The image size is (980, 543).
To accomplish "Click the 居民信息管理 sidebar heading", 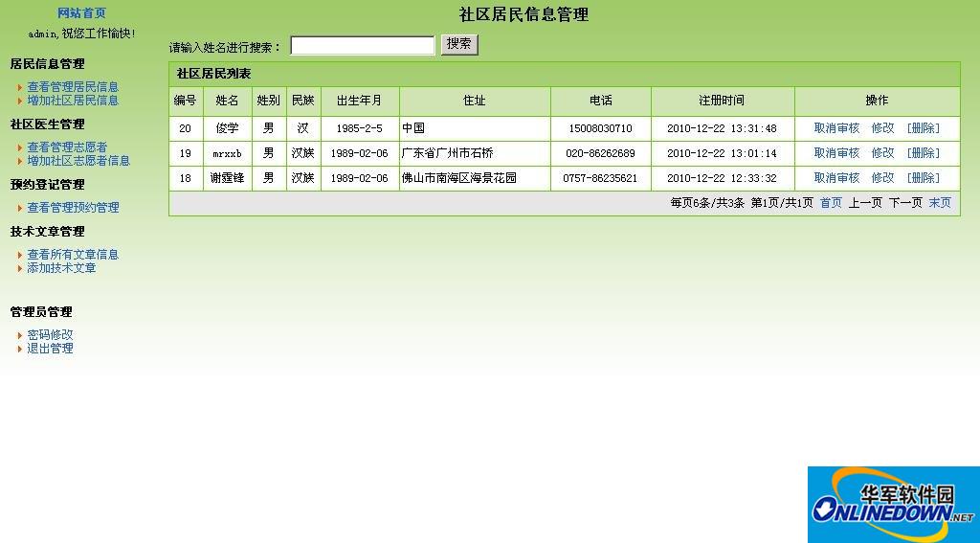I will [x=48, y=64].
